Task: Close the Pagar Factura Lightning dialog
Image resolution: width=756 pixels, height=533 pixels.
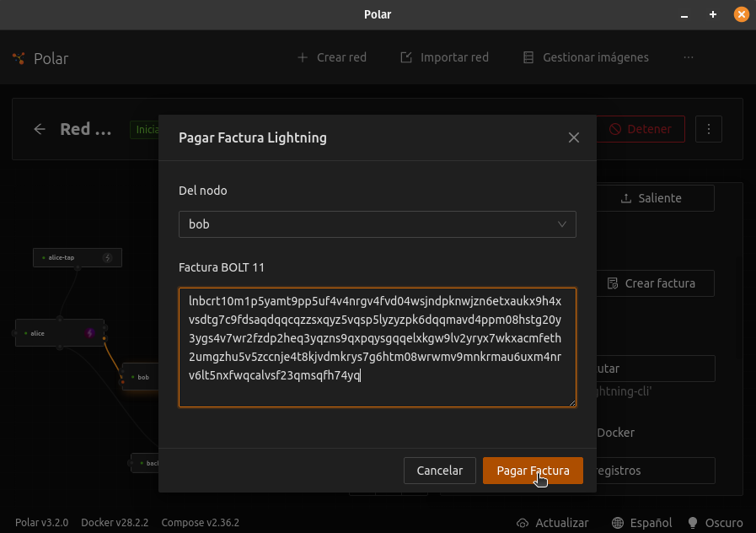Action: (x=574, y=137)
